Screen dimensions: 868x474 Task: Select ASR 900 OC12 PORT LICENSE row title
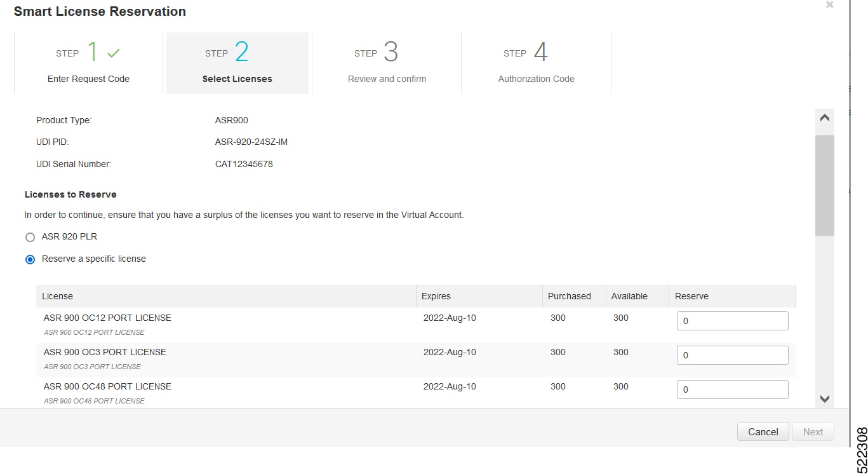point(107,318)
